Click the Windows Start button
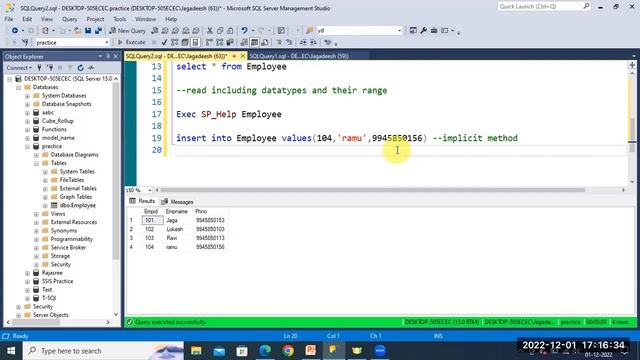This screenshot has height=360, width=640. click(x=11, y=351)
